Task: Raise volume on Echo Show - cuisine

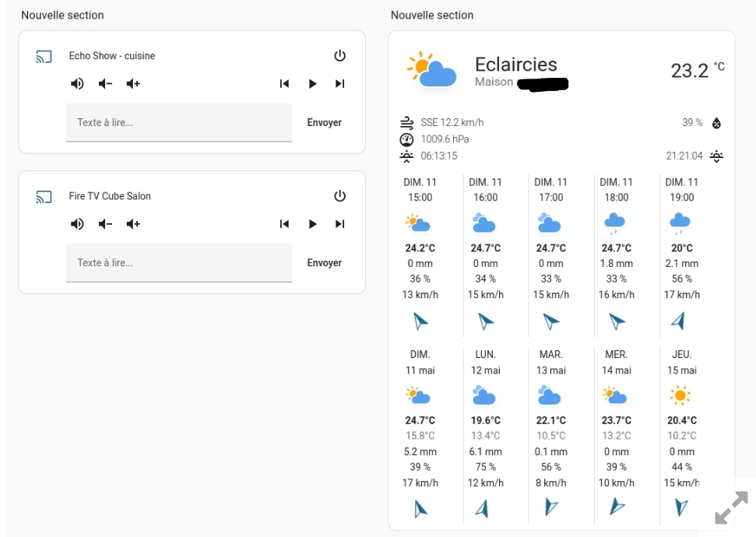Action: click(133, 84)
